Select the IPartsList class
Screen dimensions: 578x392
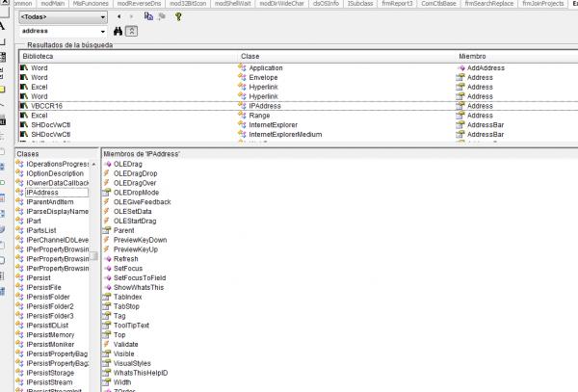click(x=41, y=230)
